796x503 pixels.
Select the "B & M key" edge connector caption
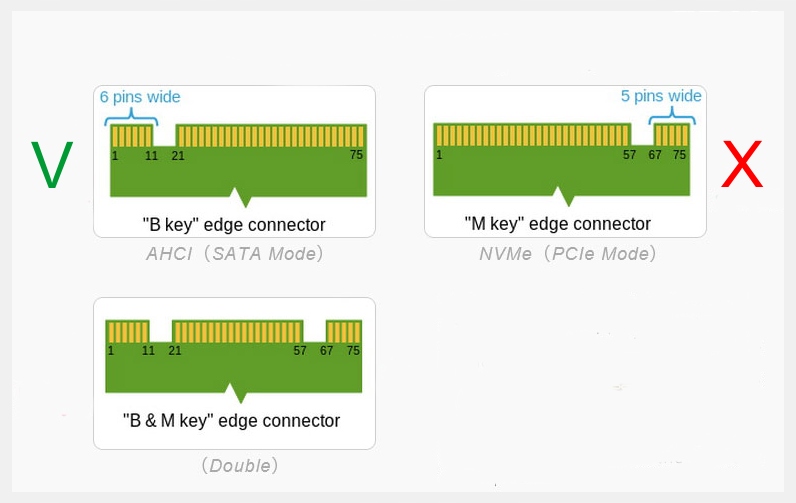[x=231, y=421]
